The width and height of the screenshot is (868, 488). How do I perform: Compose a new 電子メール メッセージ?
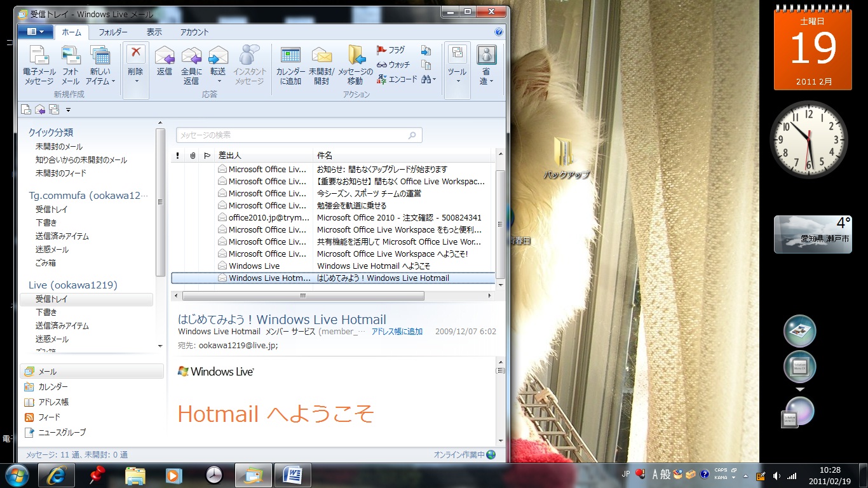coord(39,65)
